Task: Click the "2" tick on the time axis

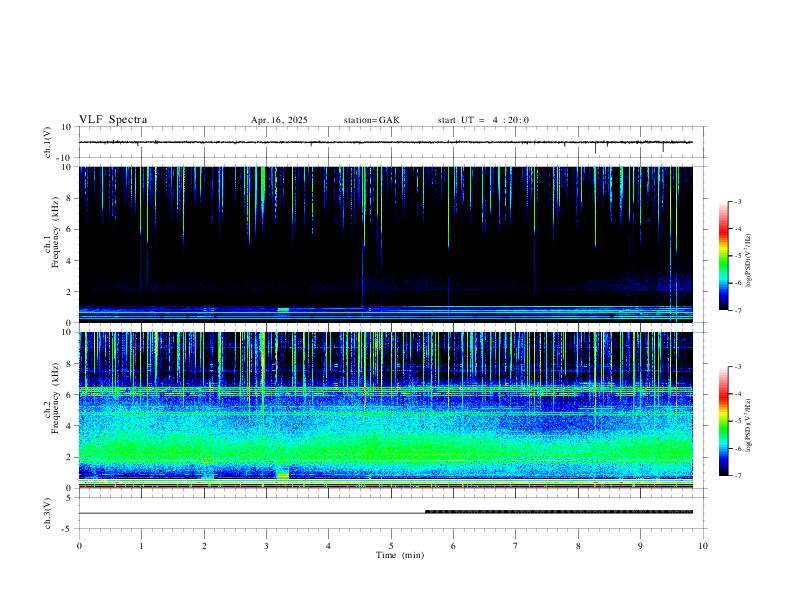Action: click(204, 546)
